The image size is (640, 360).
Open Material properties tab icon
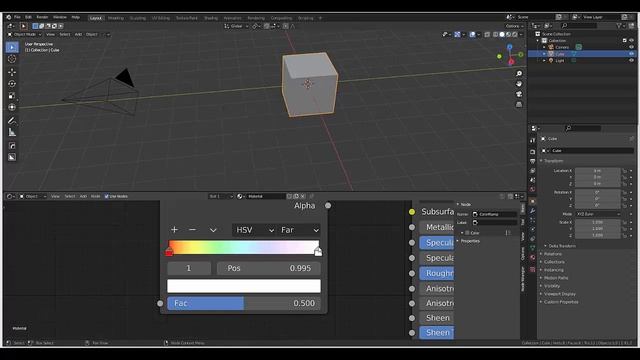coord(532,258)
